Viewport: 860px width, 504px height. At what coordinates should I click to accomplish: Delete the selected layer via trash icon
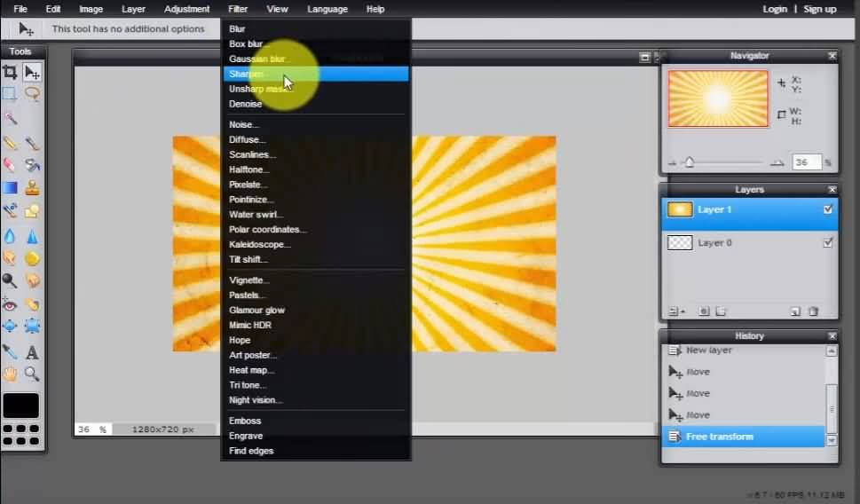pos(814,311)
